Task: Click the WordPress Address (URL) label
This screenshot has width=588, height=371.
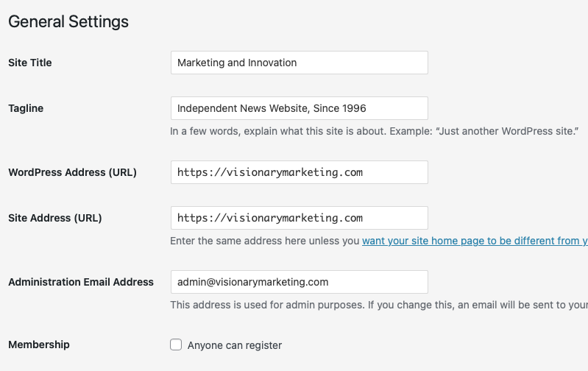Action: (x=72, y=172)
